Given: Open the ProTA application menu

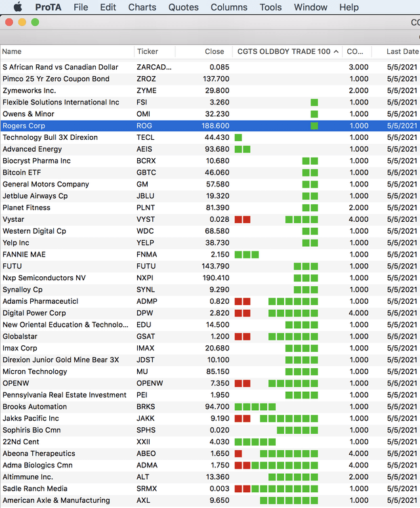Looking at the screenshot, I should point(48,7).
